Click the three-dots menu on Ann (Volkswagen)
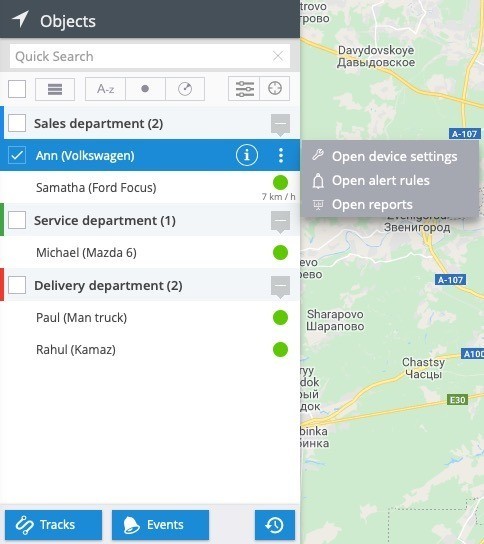 (281, 155)
